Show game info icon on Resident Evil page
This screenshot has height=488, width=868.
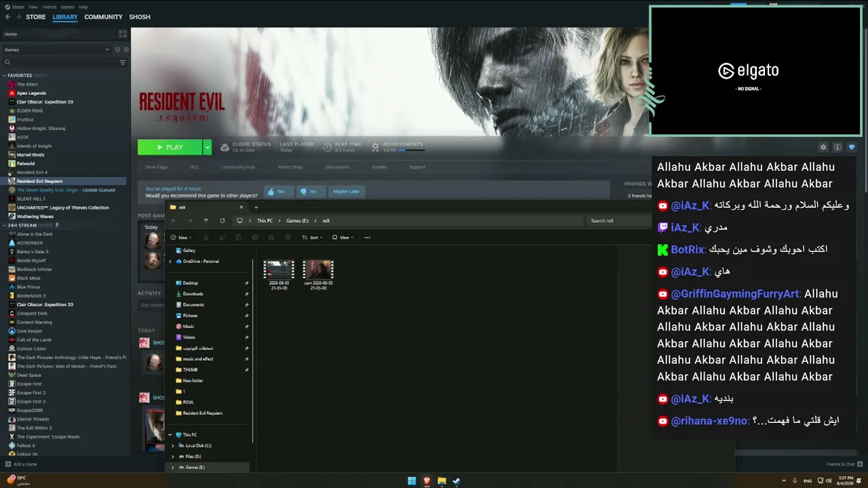tap(837, 147)
